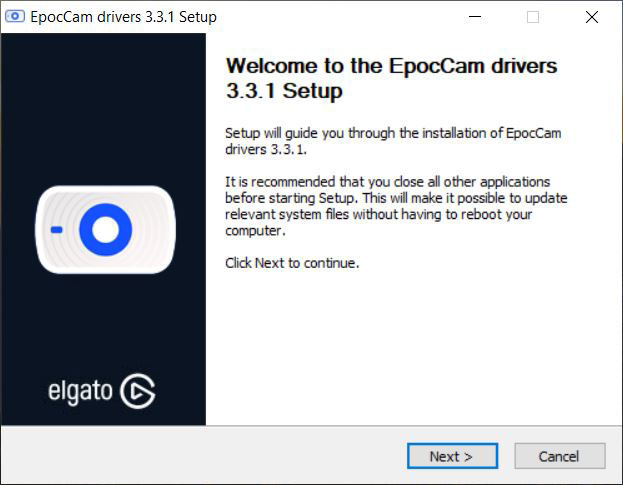
Task: Click the 'EpocCam drivers 3.3.1 Setup' title text
Action: tap(124, 17)
